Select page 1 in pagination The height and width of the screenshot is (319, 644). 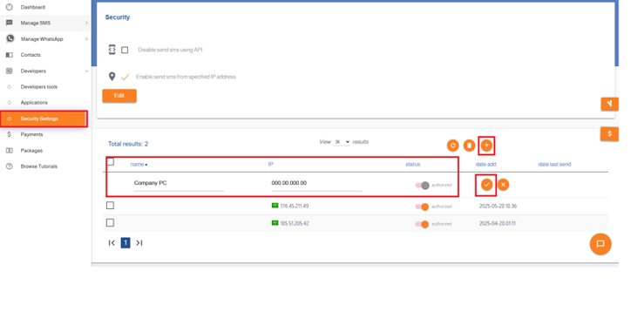(125, 243)
